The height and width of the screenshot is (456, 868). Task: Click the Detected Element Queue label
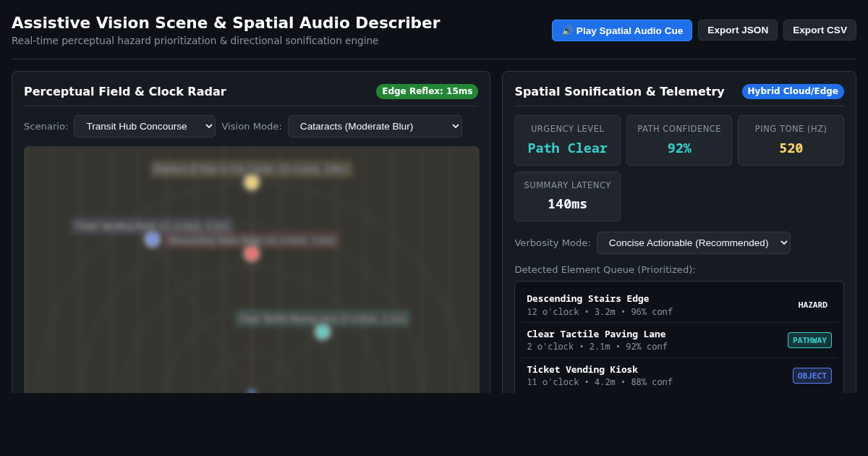tap(605, 269)
